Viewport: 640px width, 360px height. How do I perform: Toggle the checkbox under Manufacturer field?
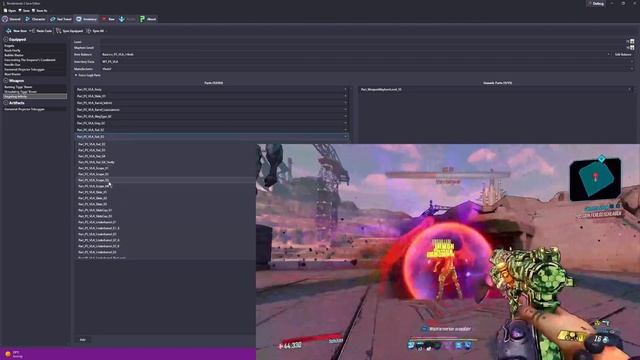coord(76,75)
